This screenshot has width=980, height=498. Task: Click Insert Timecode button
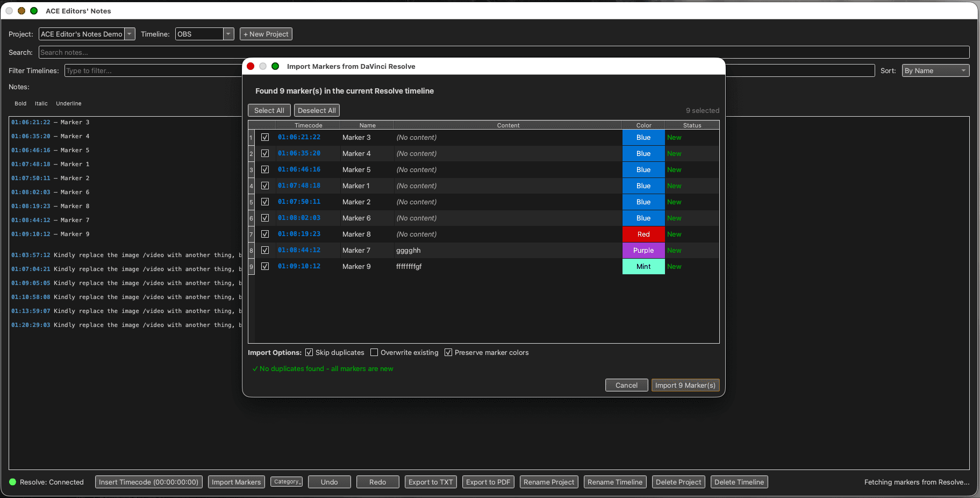[149, 482]
